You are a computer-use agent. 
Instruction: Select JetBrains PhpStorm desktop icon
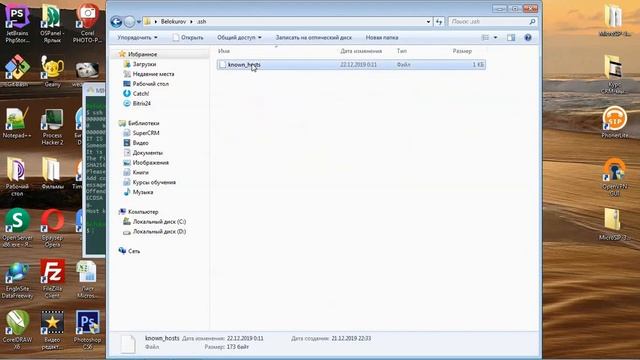click(17, 24)
